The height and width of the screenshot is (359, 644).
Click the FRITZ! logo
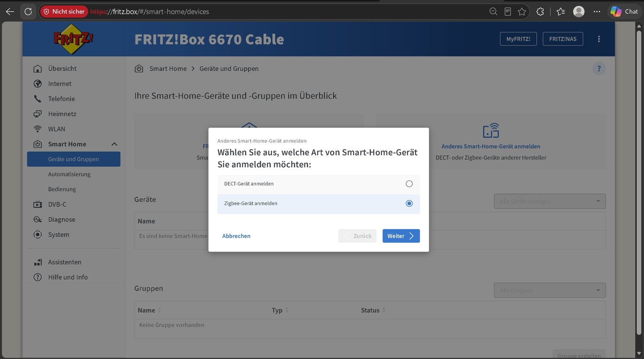coord(73,39)
